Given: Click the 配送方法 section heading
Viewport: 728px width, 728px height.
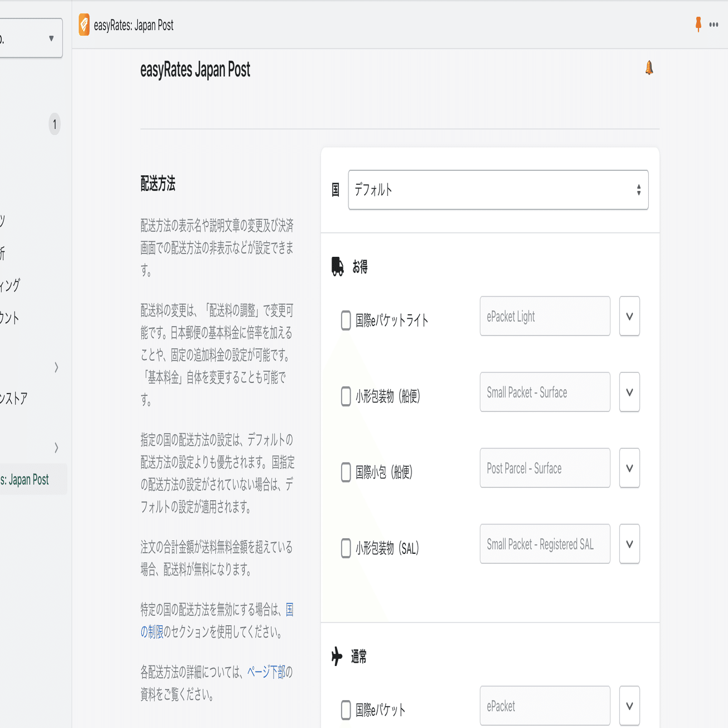Looking at the screenshot, I should [x=158, y=184].
